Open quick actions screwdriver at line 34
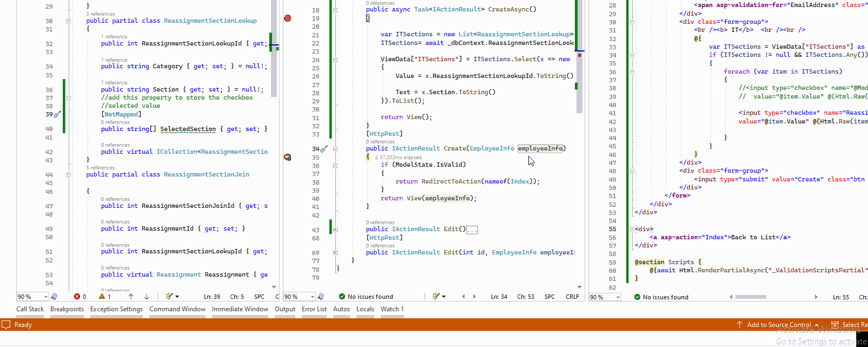Screen dimensions: 868x347 (324, 148)
